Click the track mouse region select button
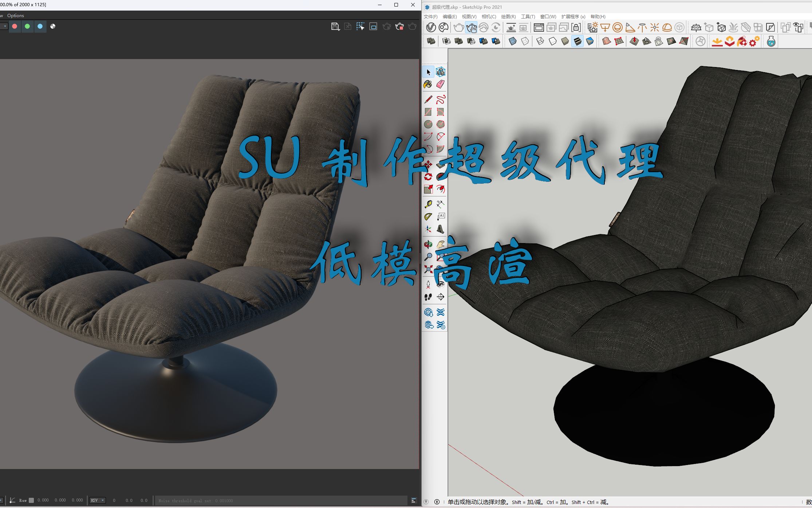Viewport: 812px width, 508px height. (x=360, y=26)
